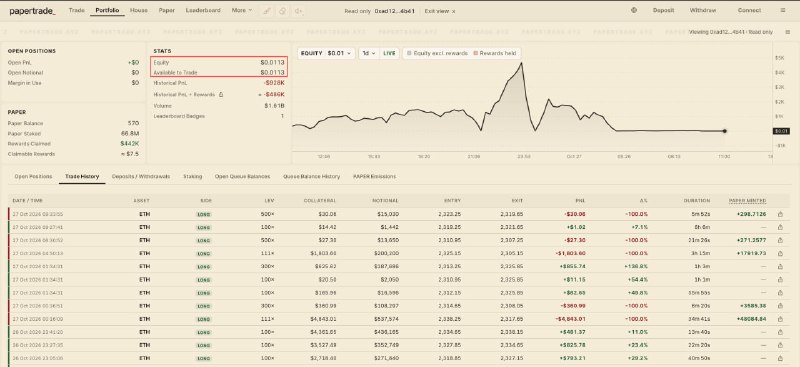Click the PAPER MINTED column header
The image size is (800, 367).
747,201
